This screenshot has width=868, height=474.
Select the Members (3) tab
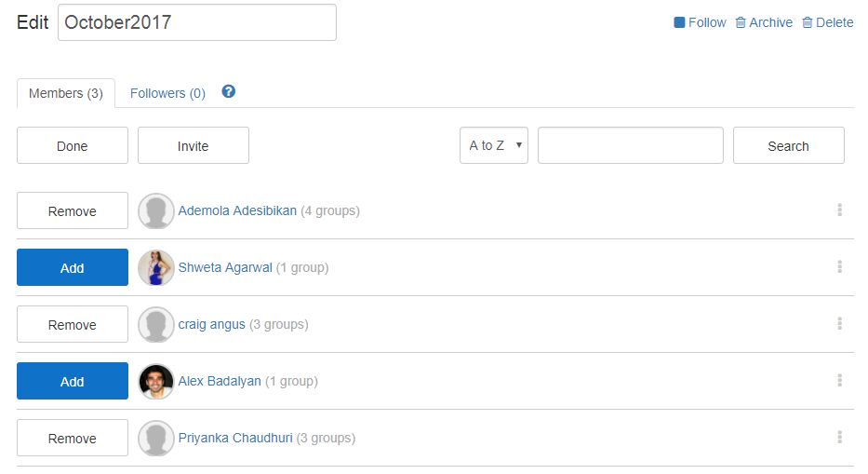(66, 93)
